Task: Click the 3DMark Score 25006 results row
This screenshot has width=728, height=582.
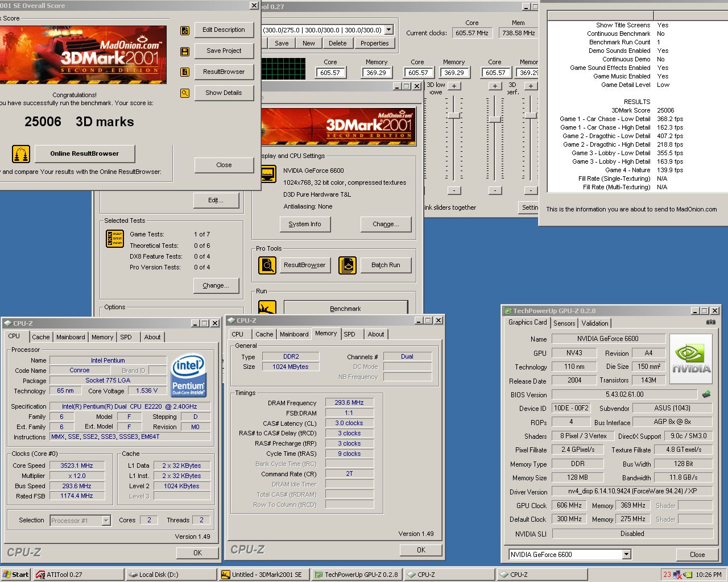Action: point(637,110)
